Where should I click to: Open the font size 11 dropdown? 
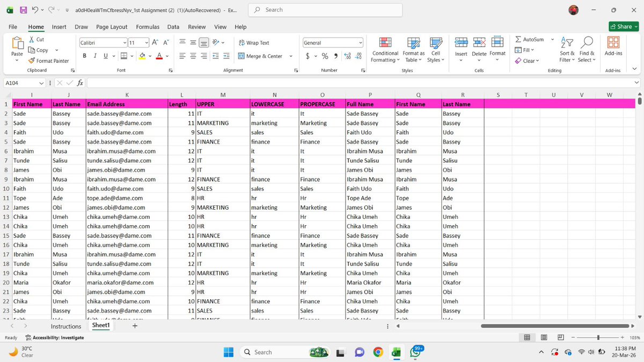coord(146,42)
